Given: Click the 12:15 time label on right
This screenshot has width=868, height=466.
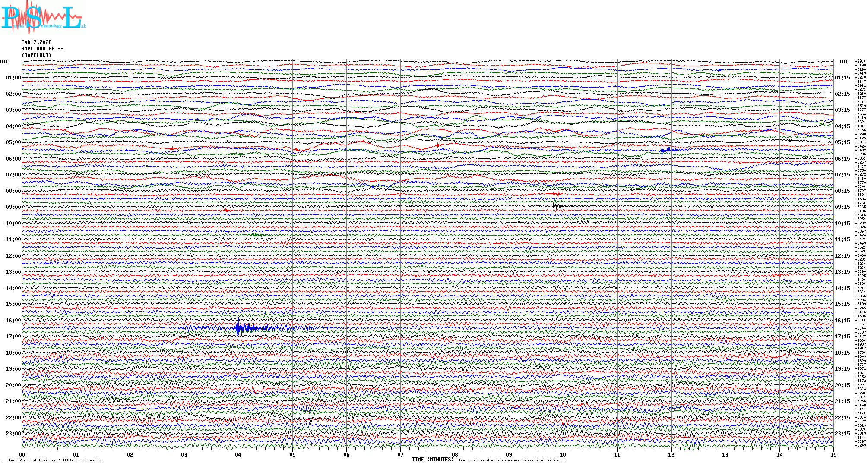Looking at the screenshot, I should tap(842, 256).
